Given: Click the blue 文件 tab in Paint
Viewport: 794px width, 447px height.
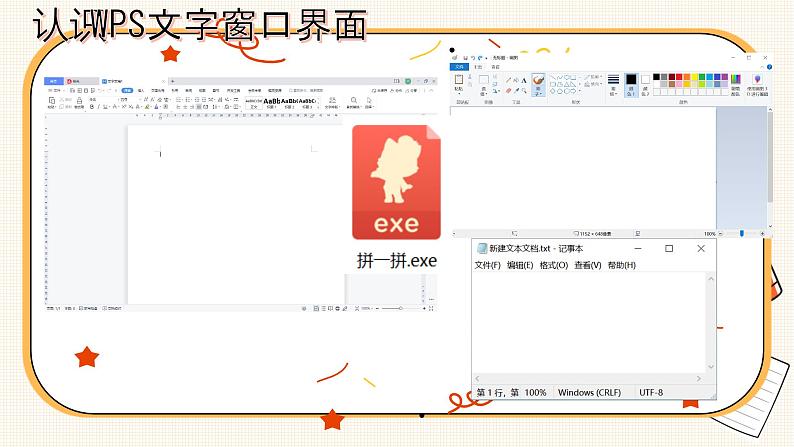Looking at the screenshot, I should [459, 67].
